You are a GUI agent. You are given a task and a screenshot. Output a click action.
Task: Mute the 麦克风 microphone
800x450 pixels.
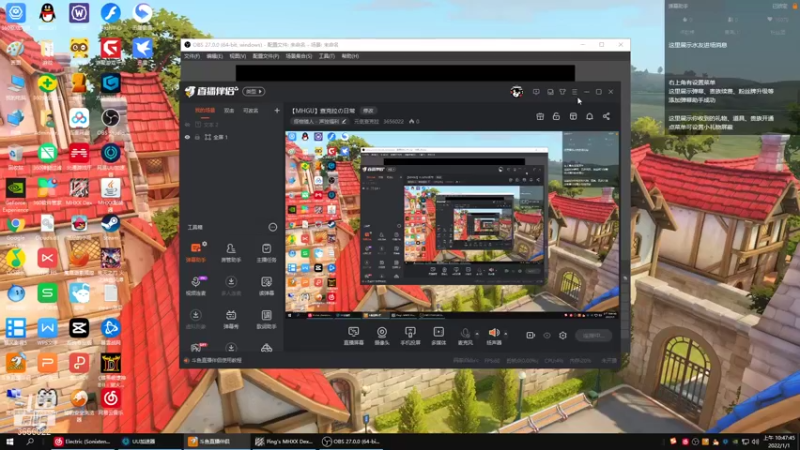[465, 336]
